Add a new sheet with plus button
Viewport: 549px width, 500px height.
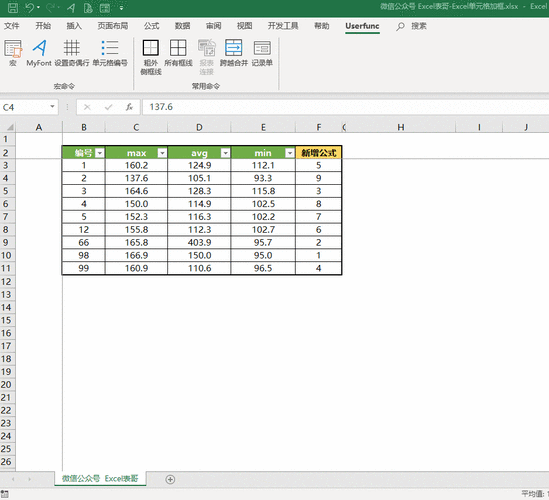(x=170, y=479)
